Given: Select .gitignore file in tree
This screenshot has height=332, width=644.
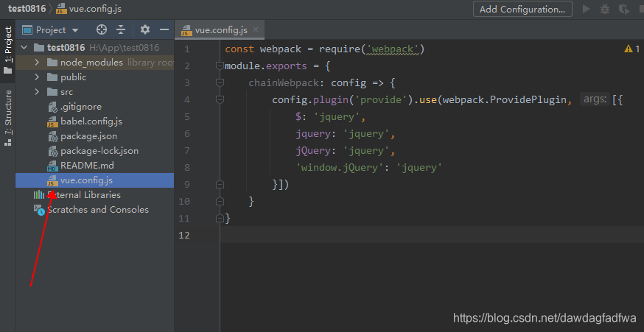Looking at the screenshot, I should pos(95,107).
